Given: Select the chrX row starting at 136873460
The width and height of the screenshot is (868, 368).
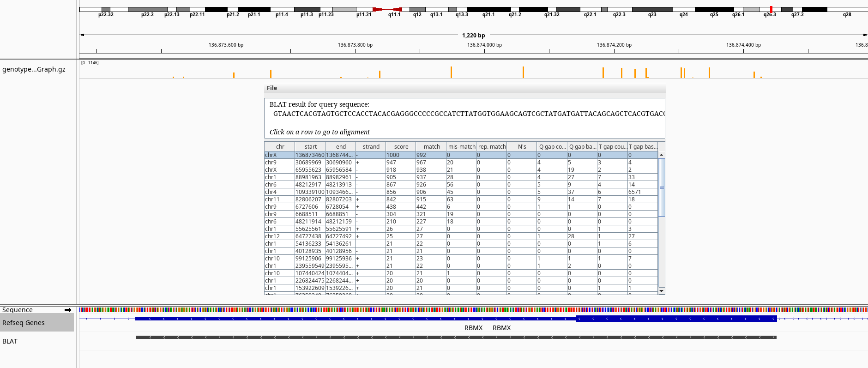Looking at the screenshot, I should [461, 155].
